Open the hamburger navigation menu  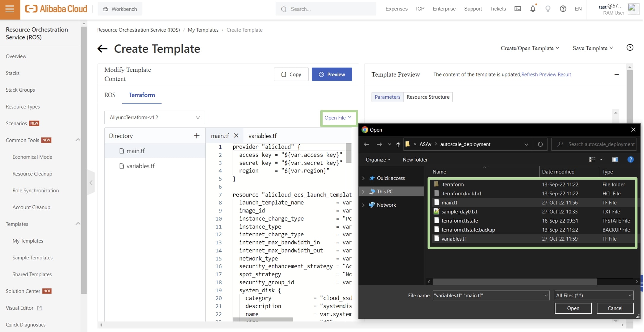tap(10, 9)
